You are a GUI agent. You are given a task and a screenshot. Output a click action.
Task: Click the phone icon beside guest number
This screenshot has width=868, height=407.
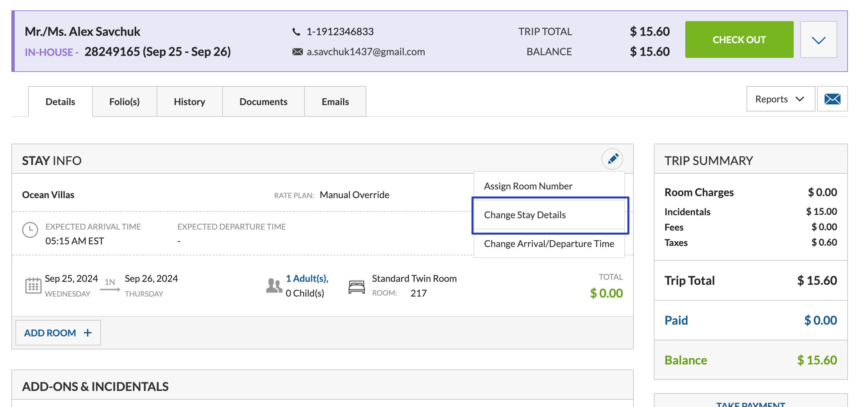tap(296, 32)
